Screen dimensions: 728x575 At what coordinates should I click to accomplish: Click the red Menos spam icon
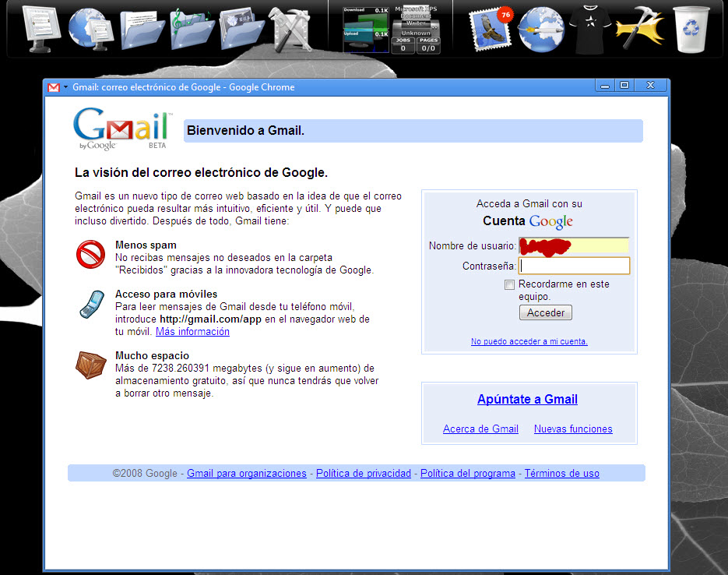[90, 254]
